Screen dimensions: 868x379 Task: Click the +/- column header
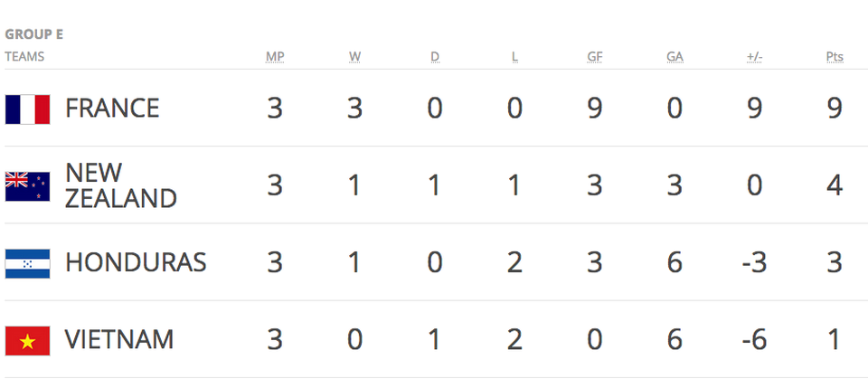[754, 57]
